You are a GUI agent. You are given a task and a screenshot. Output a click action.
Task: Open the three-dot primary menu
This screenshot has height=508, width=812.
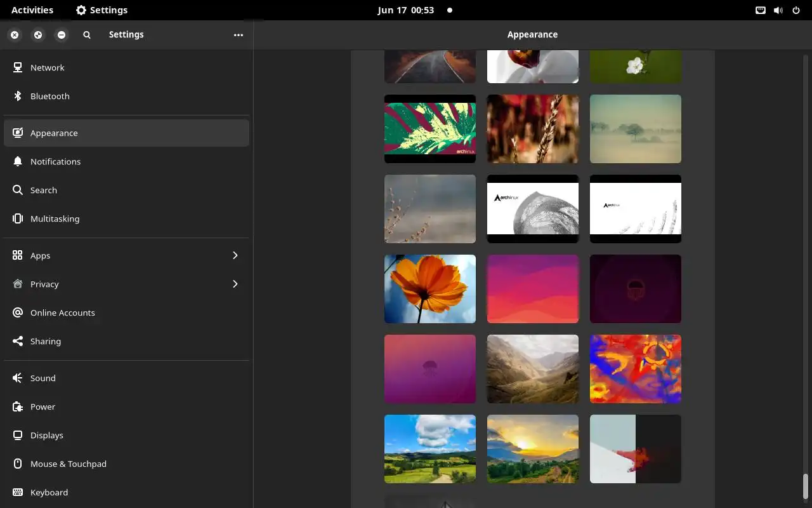239,35
